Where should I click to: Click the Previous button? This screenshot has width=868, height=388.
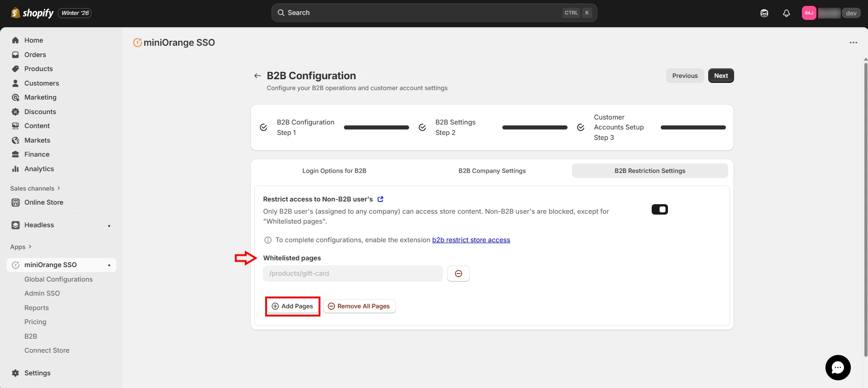685,76
